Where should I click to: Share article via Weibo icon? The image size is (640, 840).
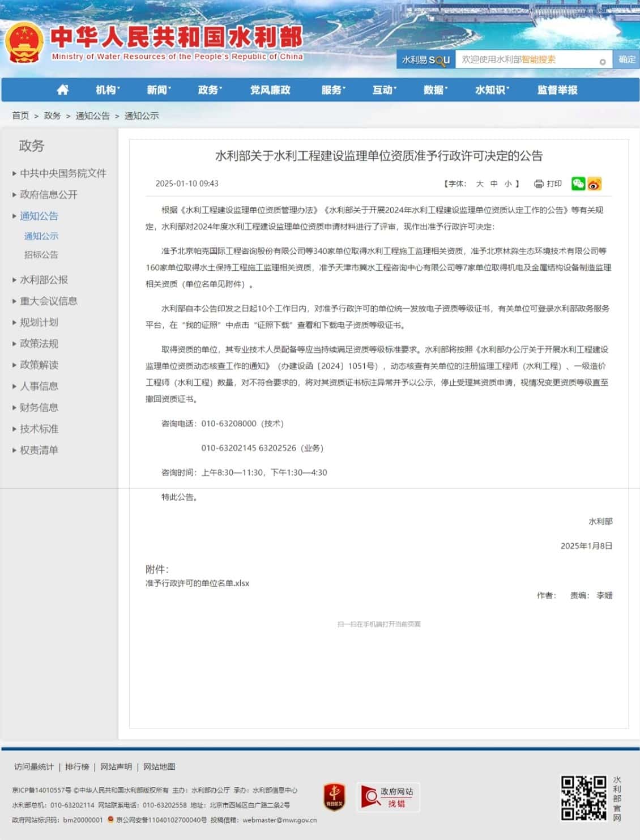[x=594, y=184]
